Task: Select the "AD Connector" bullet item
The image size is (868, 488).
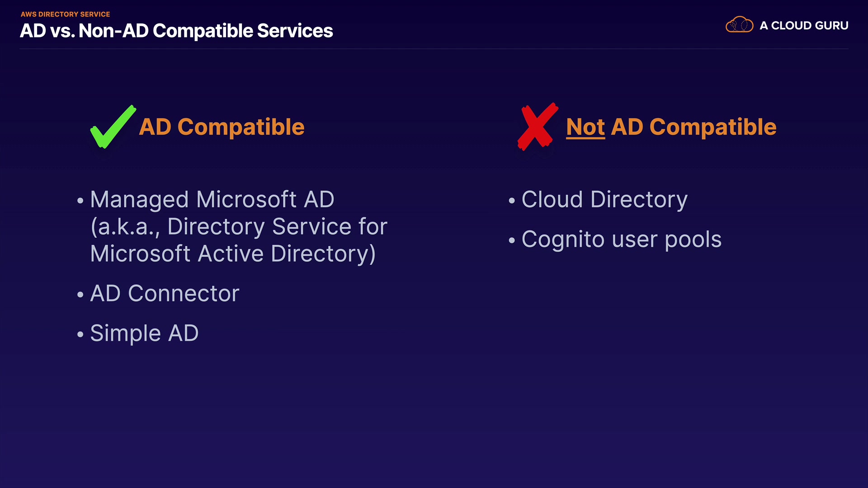Action: tap(165, 294)
